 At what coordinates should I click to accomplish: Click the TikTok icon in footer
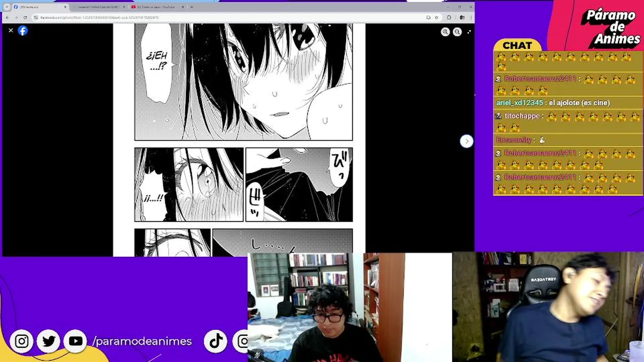point(216,341)
